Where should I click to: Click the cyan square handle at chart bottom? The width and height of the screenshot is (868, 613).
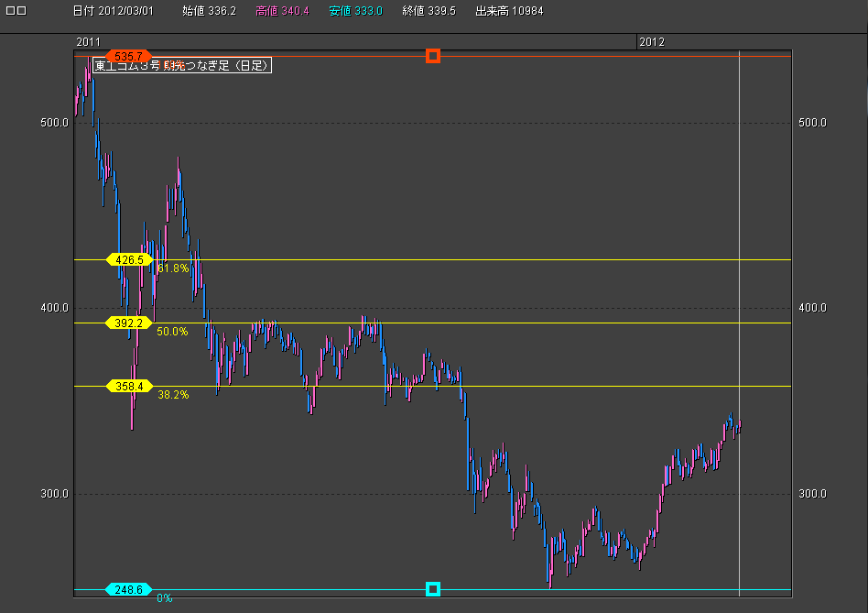433,588
